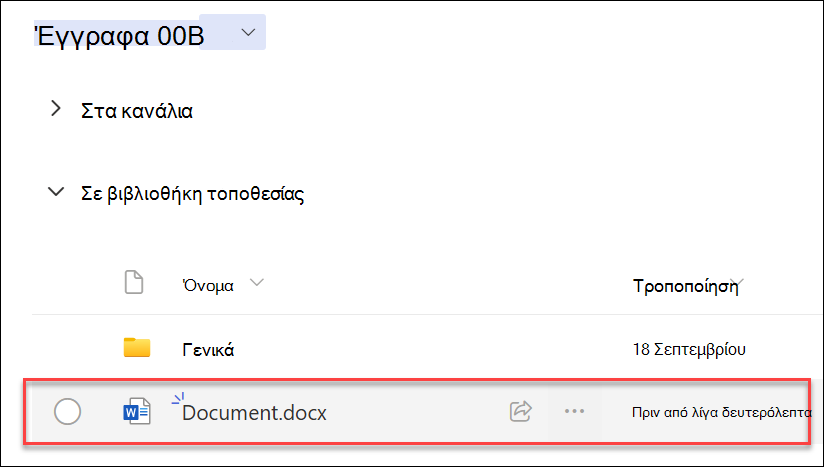The width and height of the screenshot is (824, 467).
Task: Collapse the Σε βιβλιοθήκη τοποθεσίας section chevron
Action: 56,192
